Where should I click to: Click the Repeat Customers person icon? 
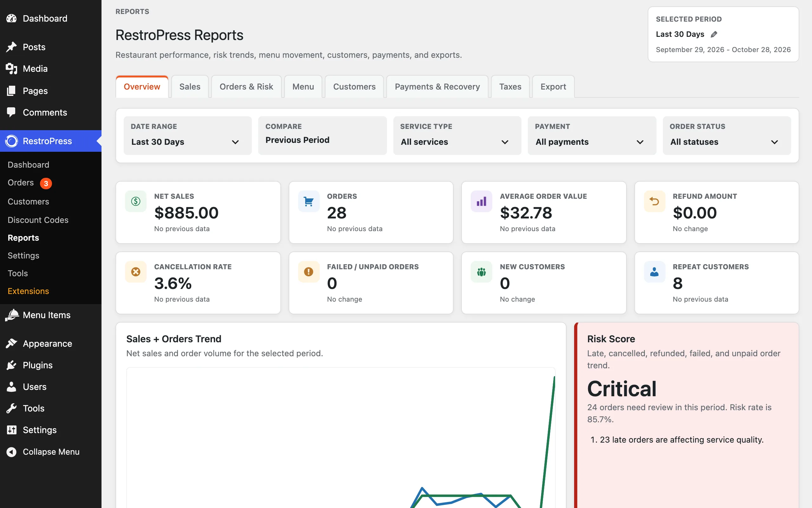point(654,272)
